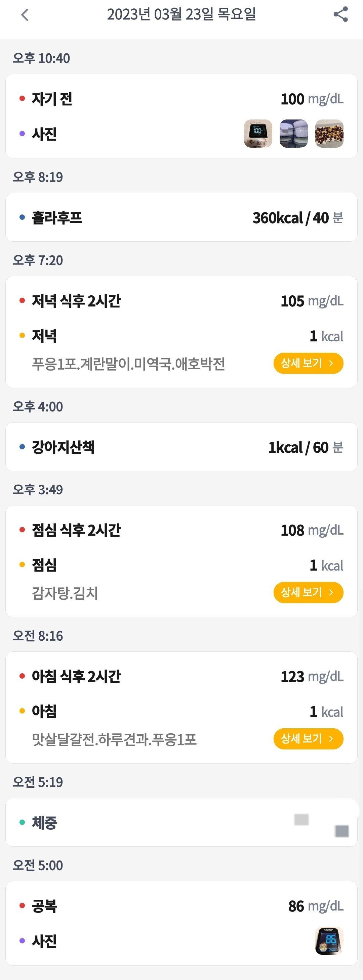Tap the date title 2023년 03월 23일
Image resolution: width=363 pixels, height=980 pixels.
coord(181,14)
